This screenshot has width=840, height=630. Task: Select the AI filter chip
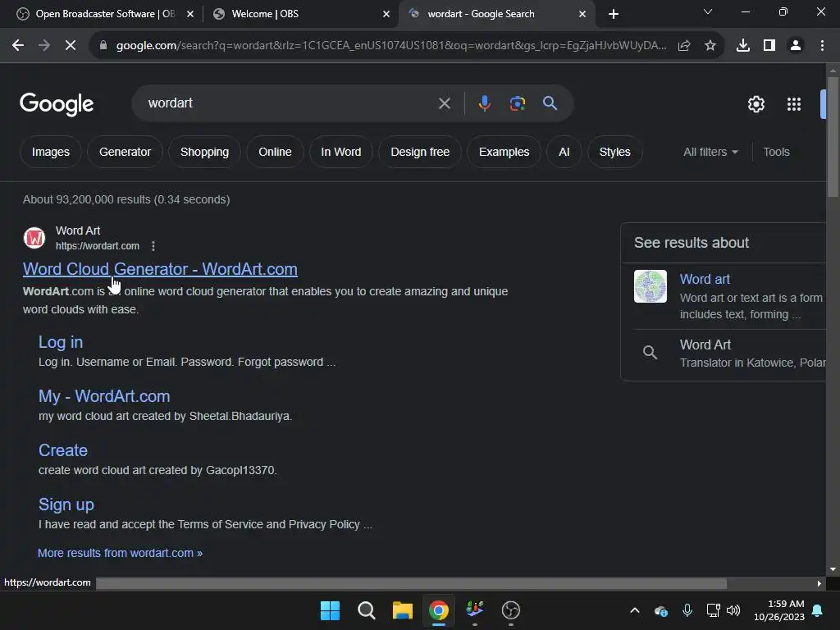coord(564,152)
